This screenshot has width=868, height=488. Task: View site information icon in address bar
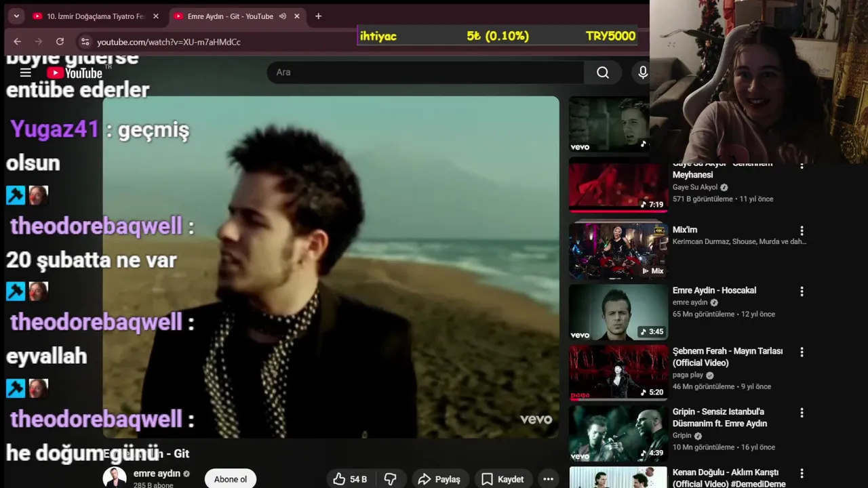[x=85, y=41]
